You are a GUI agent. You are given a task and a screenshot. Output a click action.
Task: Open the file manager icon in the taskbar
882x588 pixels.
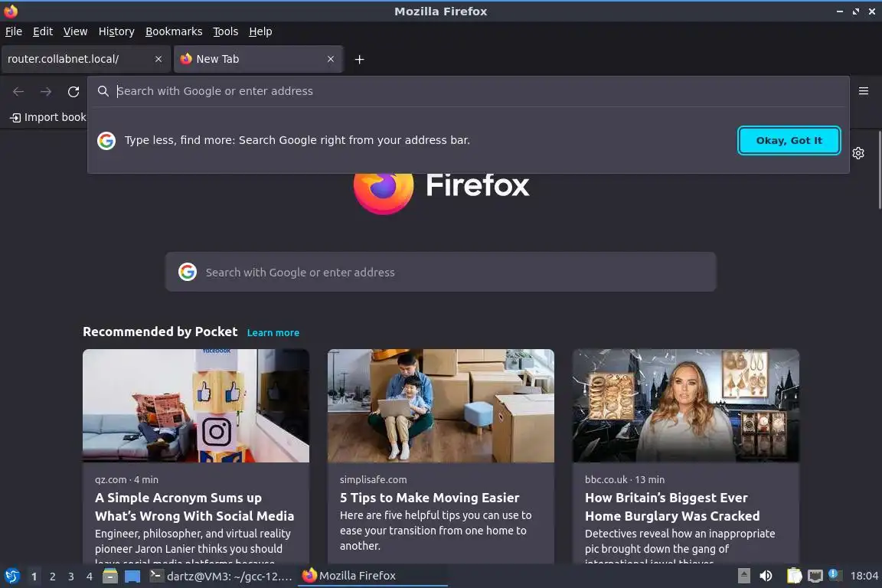click(110, 577)
